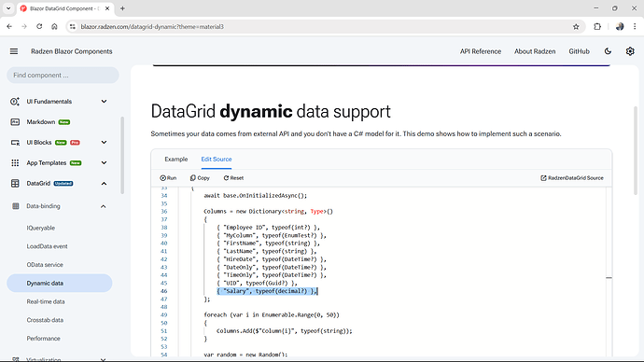
Task: Open the browser extensions puzzle icon
Action: tap(597, 27)
